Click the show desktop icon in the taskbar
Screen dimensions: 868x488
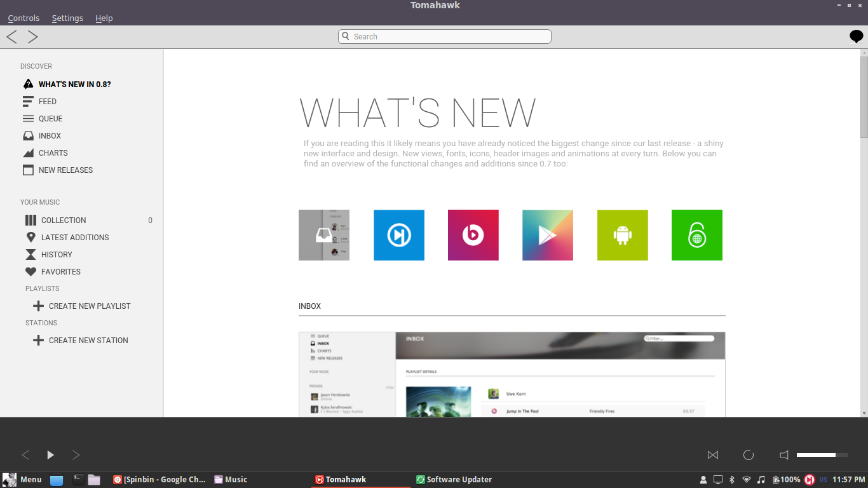coord(57,480)
